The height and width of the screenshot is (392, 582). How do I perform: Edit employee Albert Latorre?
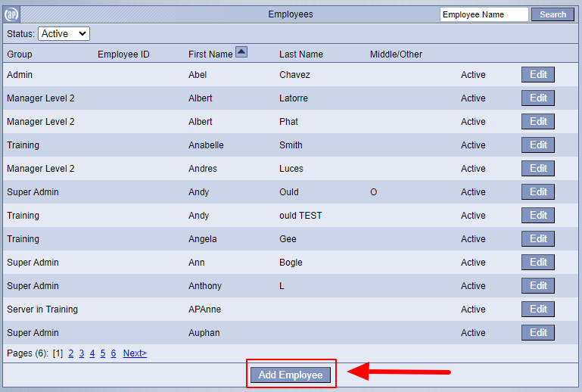tap(538, 98)
